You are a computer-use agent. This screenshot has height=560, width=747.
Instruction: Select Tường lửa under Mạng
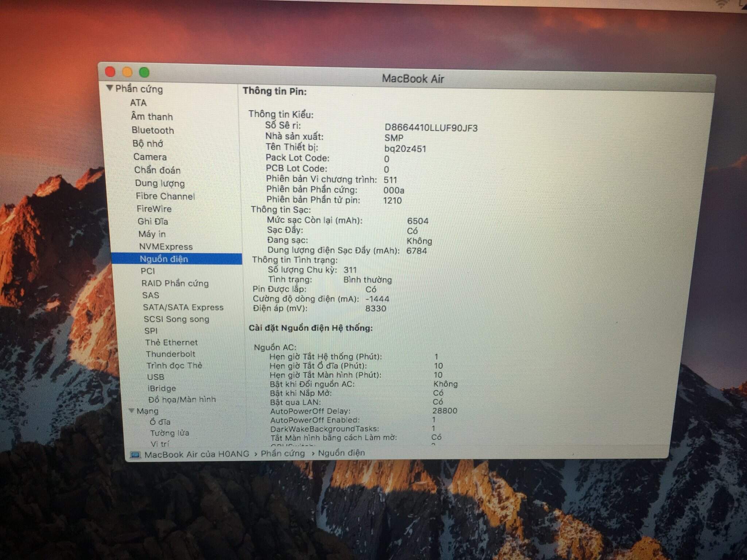(170, 433)
